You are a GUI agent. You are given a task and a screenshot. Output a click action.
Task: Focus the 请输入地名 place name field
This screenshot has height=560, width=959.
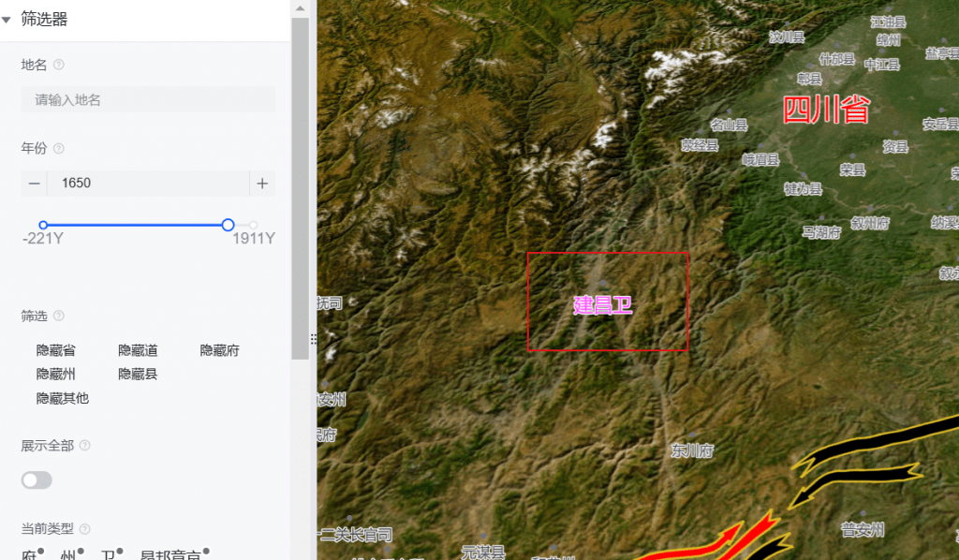click(x=148, y=99)
